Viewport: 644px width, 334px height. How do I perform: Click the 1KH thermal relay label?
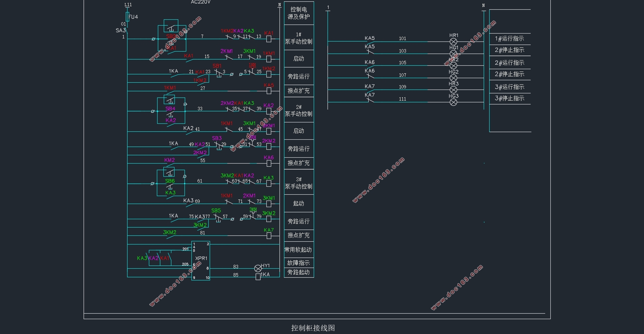(253, 65)
